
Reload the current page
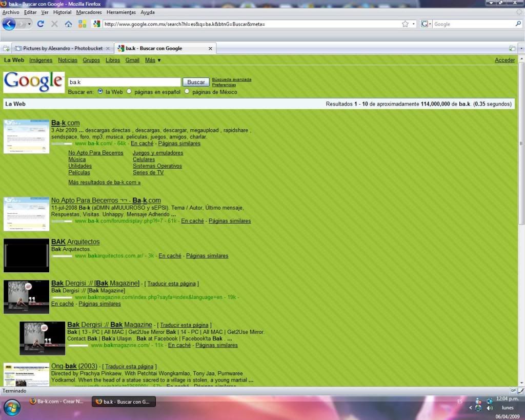[x=41, y=24]
